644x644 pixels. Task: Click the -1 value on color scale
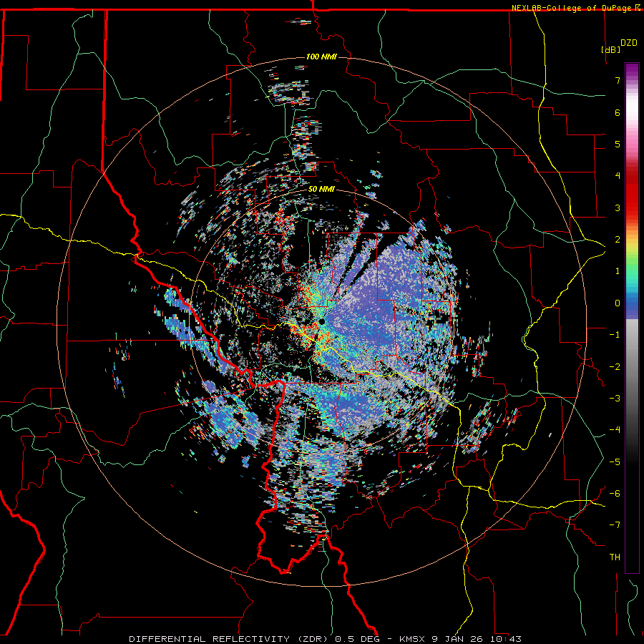click(x=615, y=335)
